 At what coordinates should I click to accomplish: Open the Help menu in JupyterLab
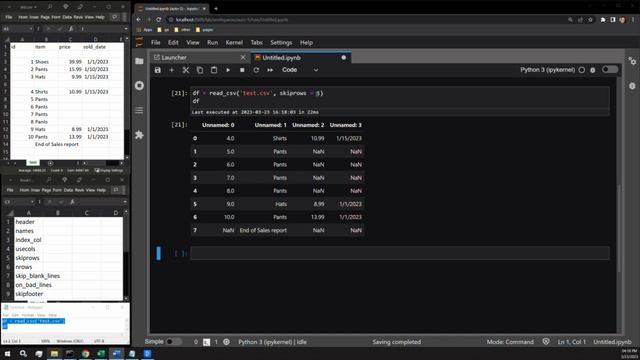306,42
